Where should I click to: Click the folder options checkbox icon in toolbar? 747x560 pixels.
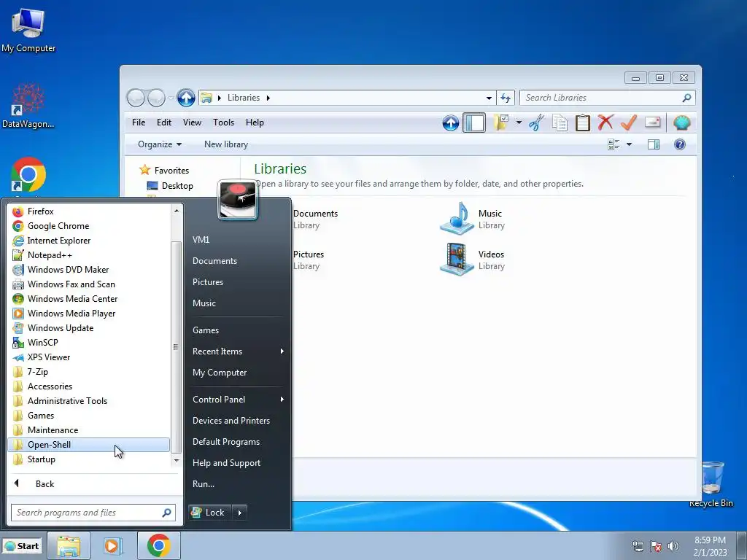pyautogui.click(x=501, y=122)
